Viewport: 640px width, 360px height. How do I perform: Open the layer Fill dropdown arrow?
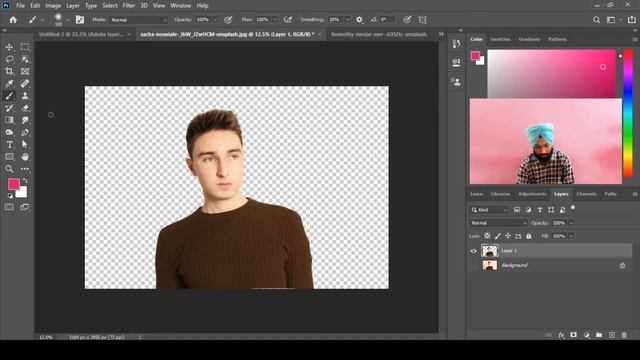click(x=571, y=236)
